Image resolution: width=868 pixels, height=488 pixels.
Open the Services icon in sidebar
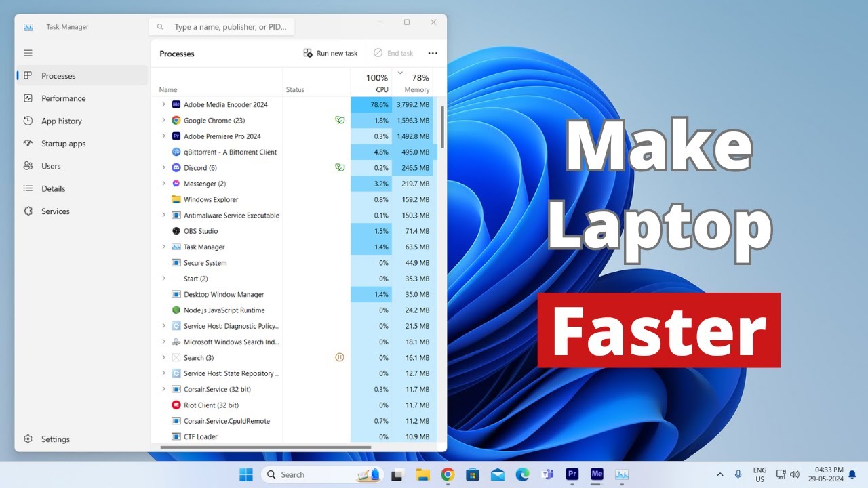click(x=28, y=211)
